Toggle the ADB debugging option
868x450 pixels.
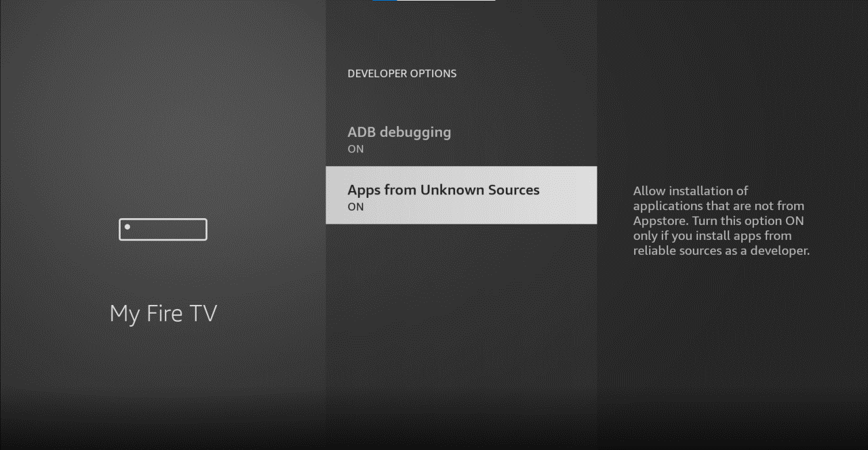(x=461, y=138)
